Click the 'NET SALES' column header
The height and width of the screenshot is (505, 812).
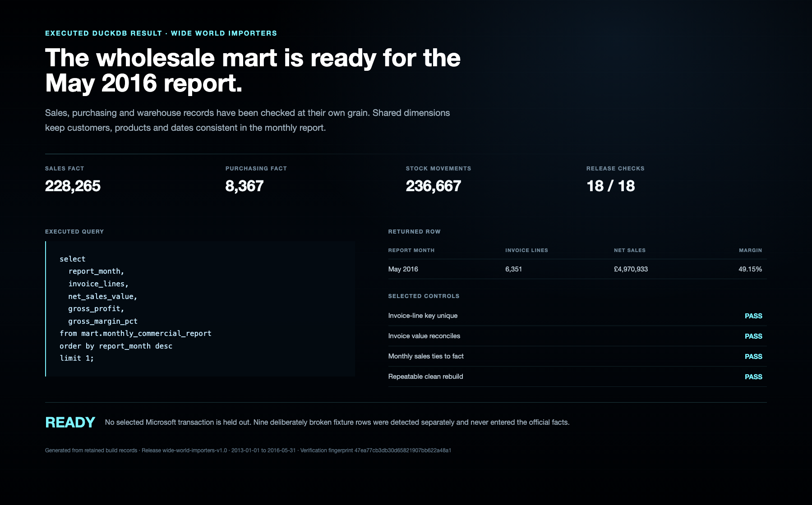click(x=630, y=250)
